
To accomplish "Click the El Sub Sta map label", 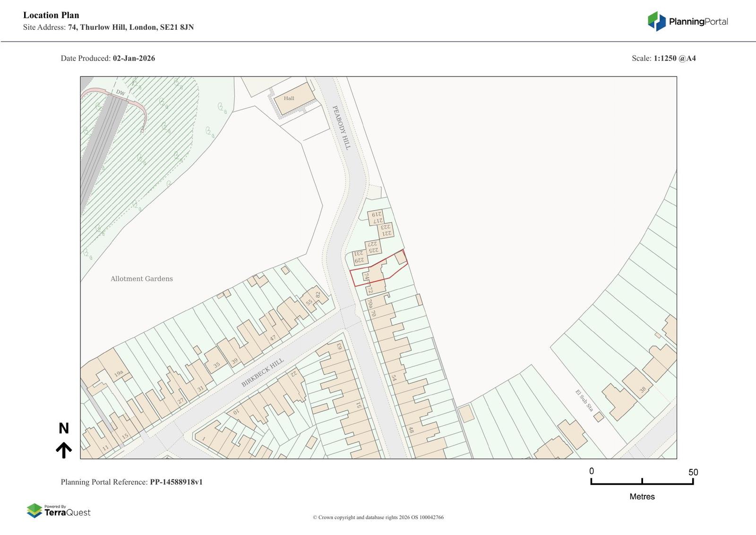I will [x=584, y=400].
